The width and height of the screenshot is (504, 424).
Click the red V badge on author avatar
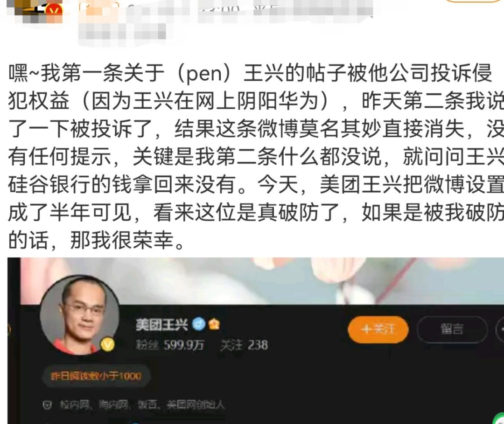[54, 11]
